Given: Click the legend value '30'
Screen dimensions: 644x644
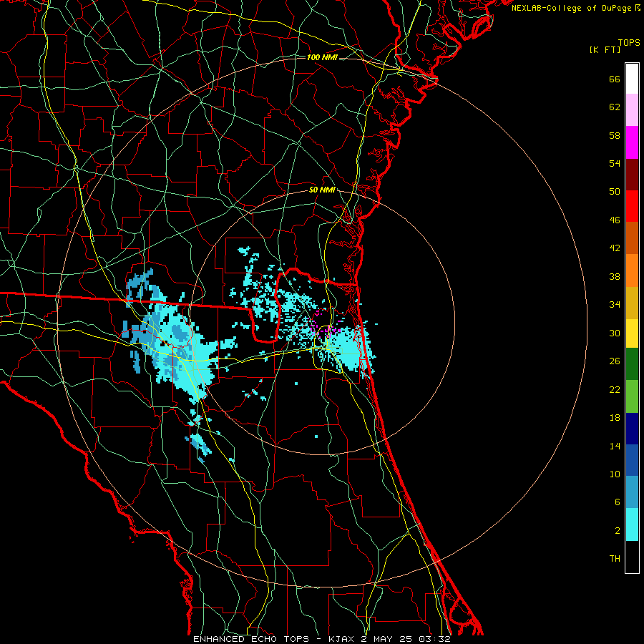Looking at the screenshot, I should click(x=615, y=333).
